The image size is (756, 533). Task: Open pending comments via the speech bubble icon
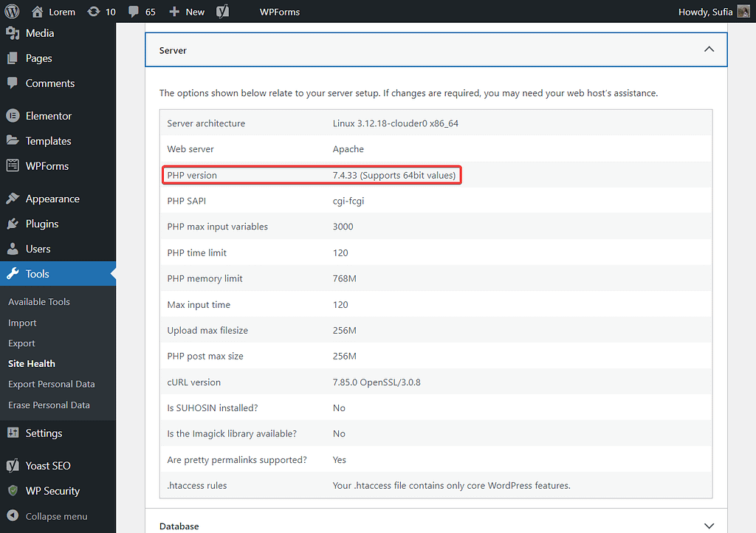pos(137,11)
